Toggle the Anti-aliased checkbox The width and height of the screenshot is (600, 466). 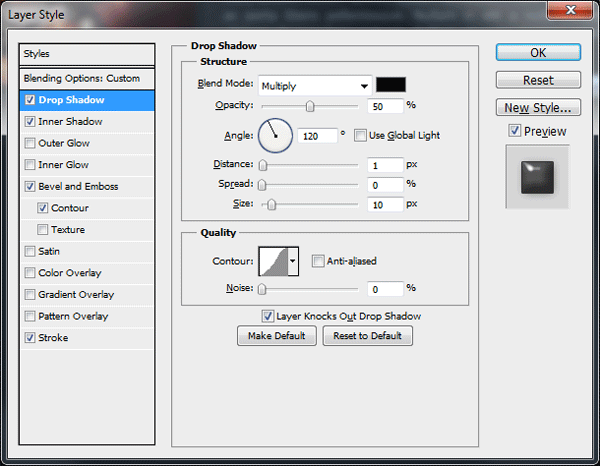tap(318, 261)
